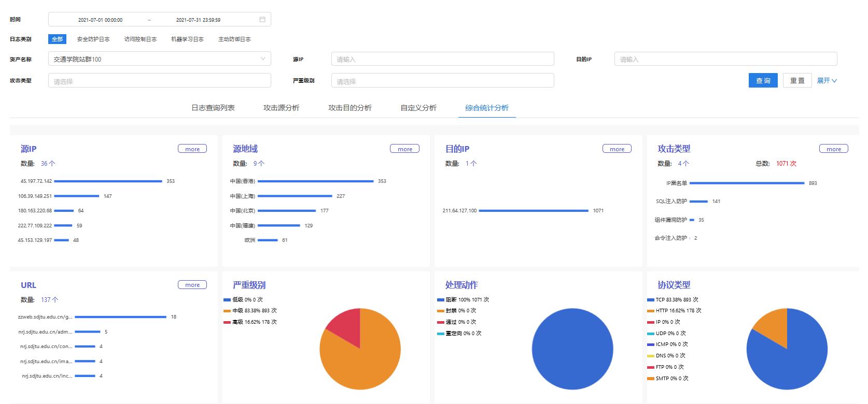Click the 目的IP input field
Viewport: 868px width, 404px height.
pyautogui.click(x=726, y=59)
